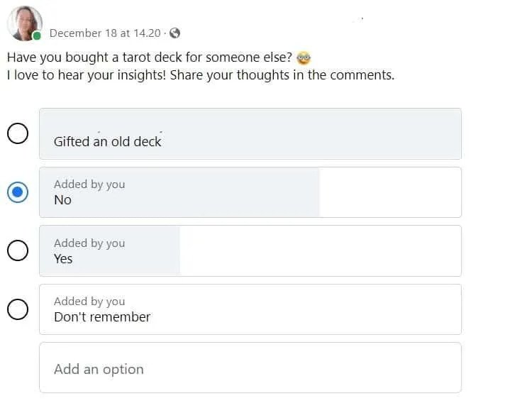Click the No answer text label
The image size is (532, 408).
[62, 200]
